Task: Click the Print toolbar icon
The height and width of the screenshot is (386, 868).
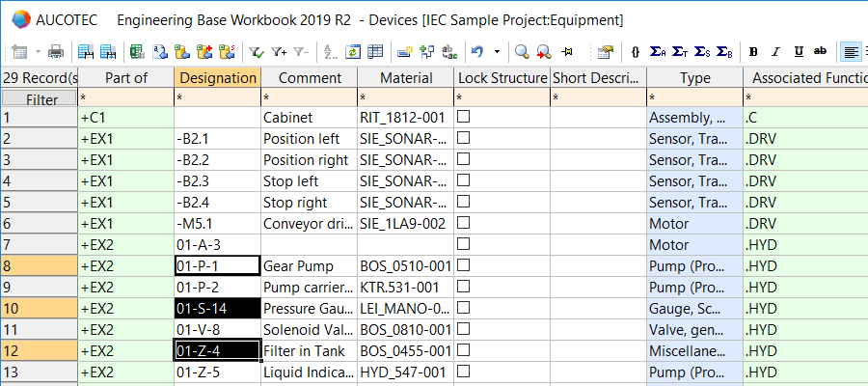Action: coord(56,51)
